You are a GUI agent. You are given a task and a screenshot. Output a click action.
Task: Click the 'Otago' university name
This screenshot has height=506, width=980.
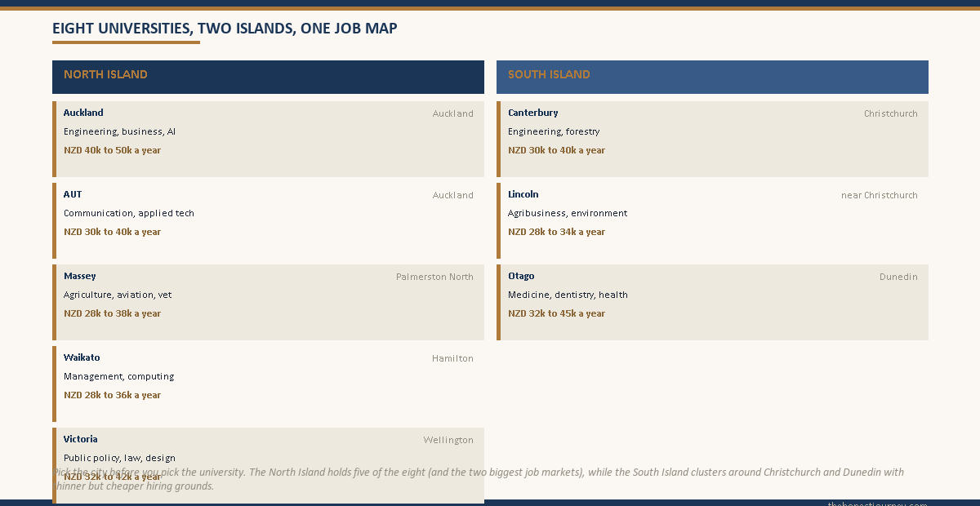tap(521, 276)
